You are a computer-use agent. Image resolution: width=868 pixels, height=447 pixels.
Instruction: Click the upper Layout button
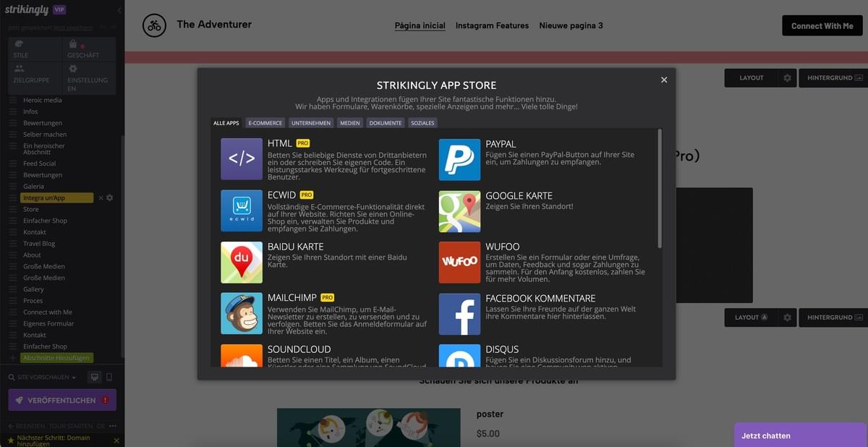752,77
